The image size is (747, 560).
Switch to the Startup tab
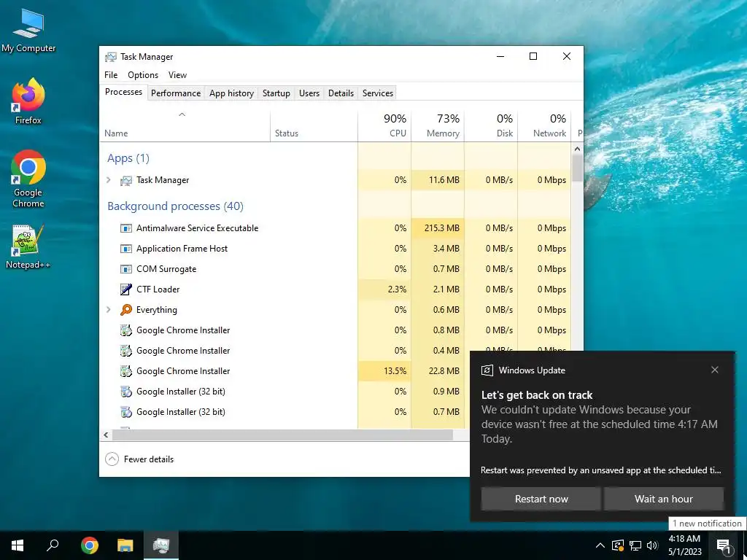276,93
